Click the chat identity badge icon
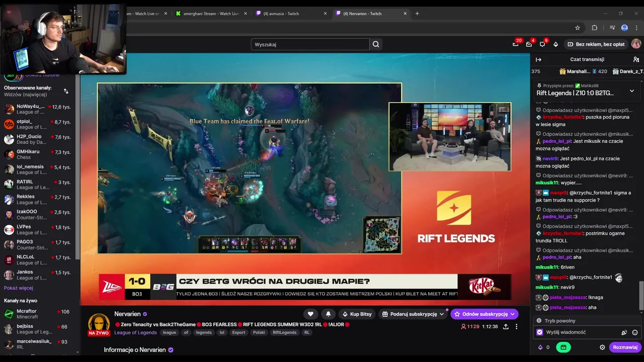The width and height of the screenshot is (644, 362). point(540,332)
